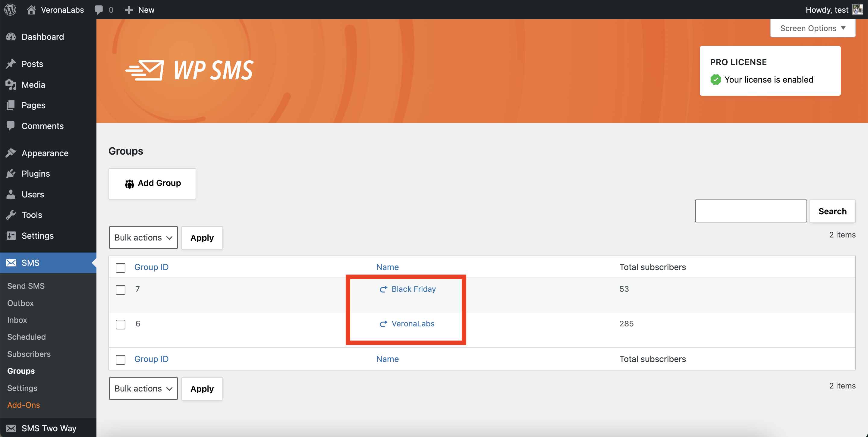Image resolution: width=868 pixels, height=437 pixels.
Task: Click the group people icon on Add Group
Action: tap(129, 184)
